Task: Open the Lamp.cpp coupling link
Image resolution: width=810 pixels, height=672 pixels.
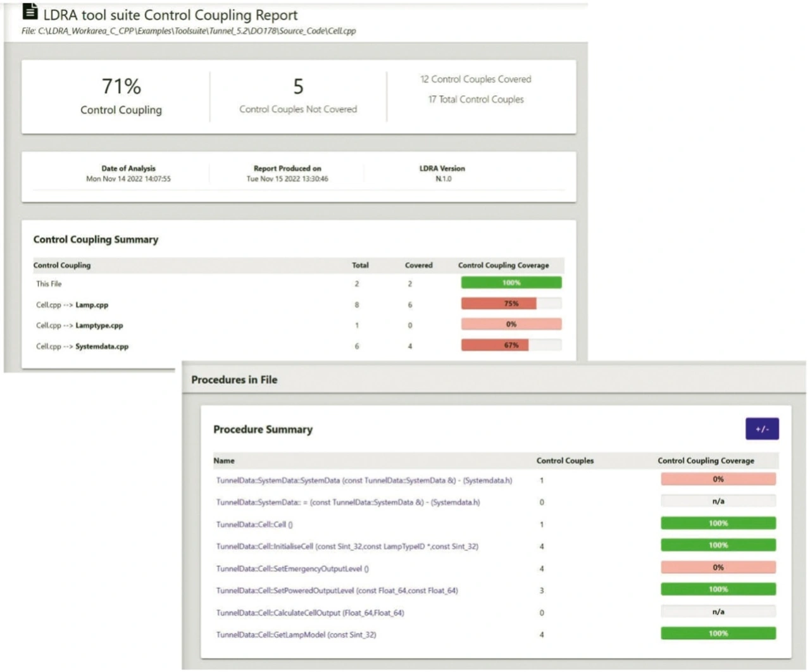Action: pos(92,305)
